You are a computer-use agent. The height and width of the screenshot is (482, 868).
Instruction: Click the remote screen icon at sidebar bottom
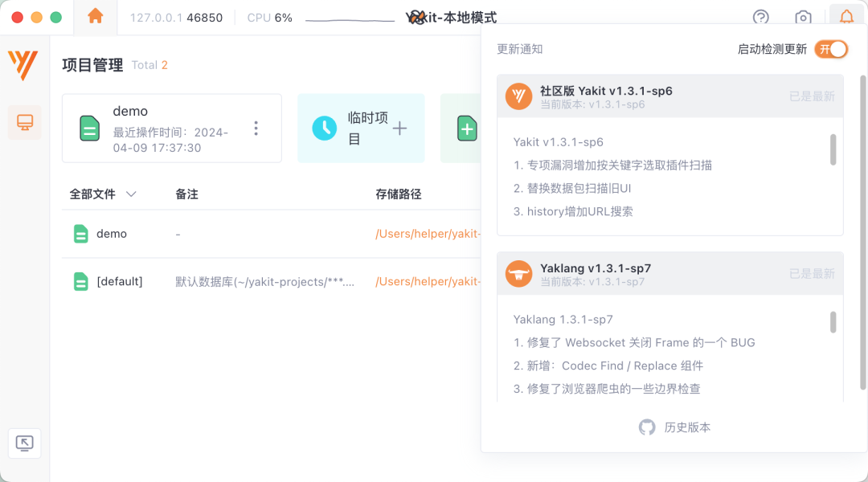coord(24,443)
